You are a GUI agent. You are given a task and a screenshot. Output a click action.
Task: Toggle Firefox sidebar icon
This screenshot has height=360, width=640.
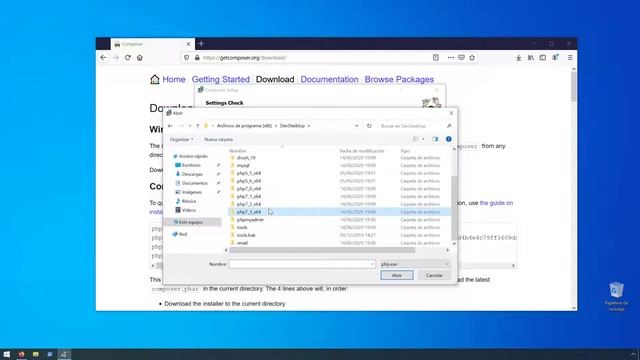(x=542, y=58)
